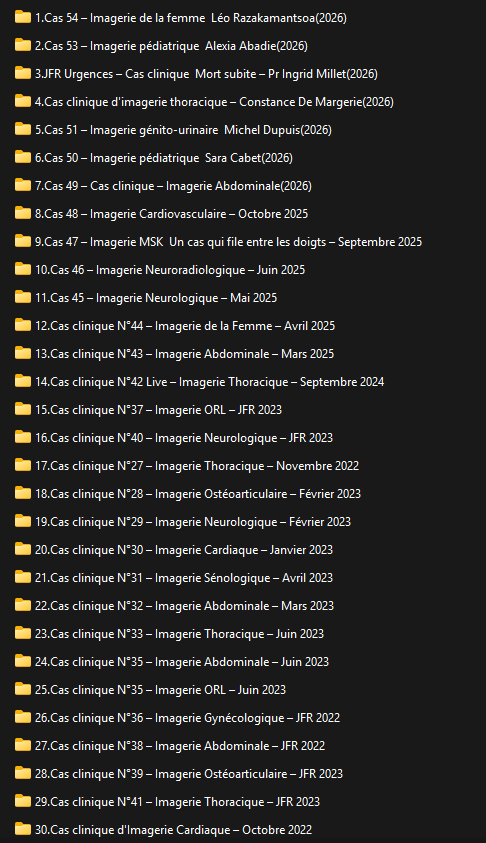Select Constance De Margerie thoracique folder name

tap(215, 102)
